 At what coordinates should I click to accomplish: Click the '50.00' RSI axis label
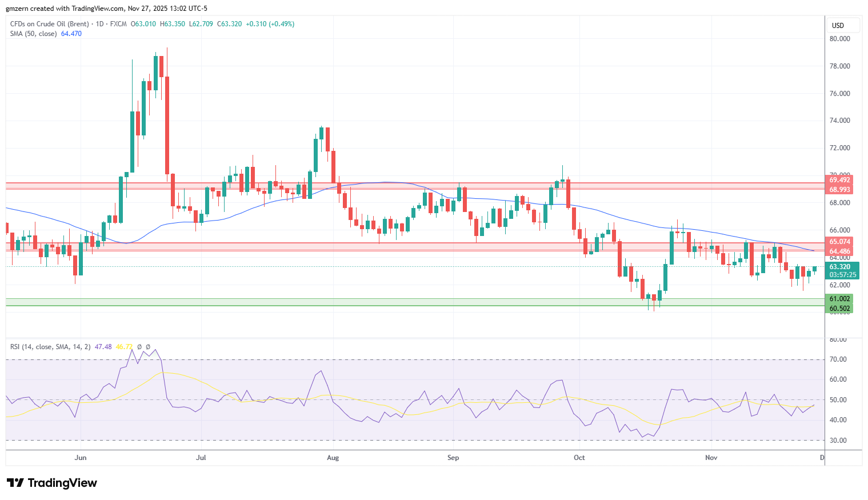pos(838,400)
